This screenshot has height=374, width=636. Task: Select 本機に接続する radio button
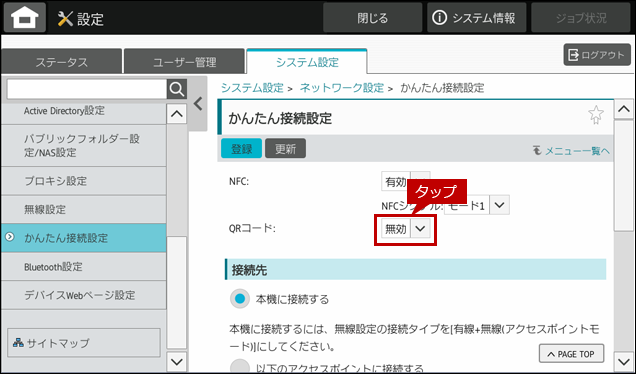tap(240, 299)
